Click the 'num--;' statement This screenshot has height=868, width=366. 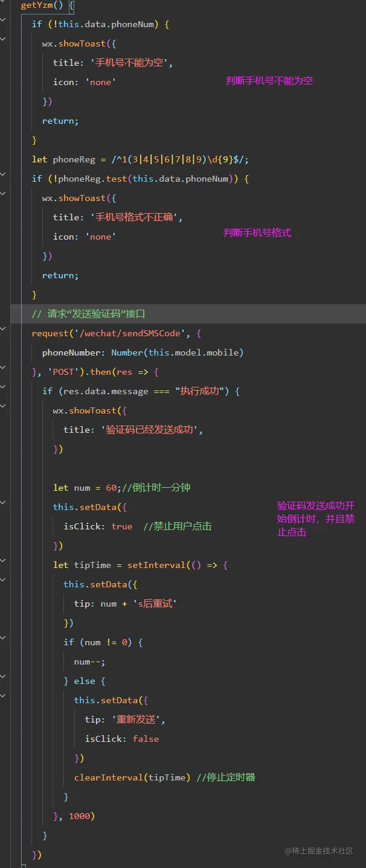click(89, 662)
